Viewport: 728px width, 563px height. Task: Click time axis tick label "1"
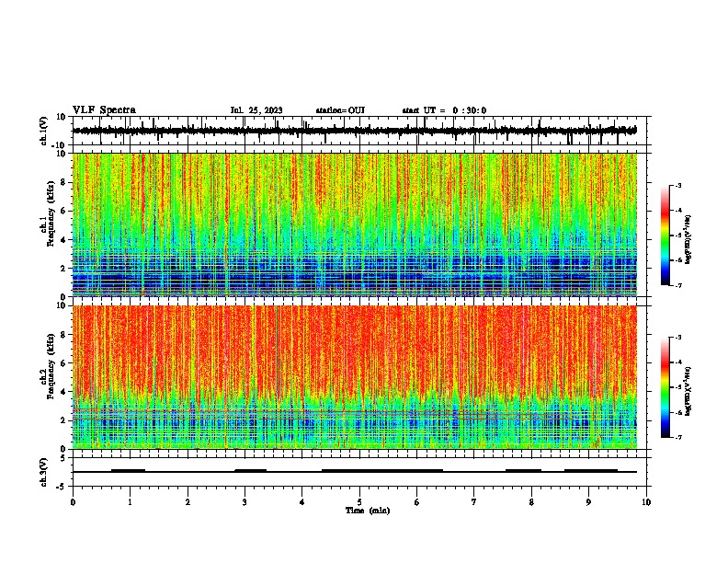(130, 502)
